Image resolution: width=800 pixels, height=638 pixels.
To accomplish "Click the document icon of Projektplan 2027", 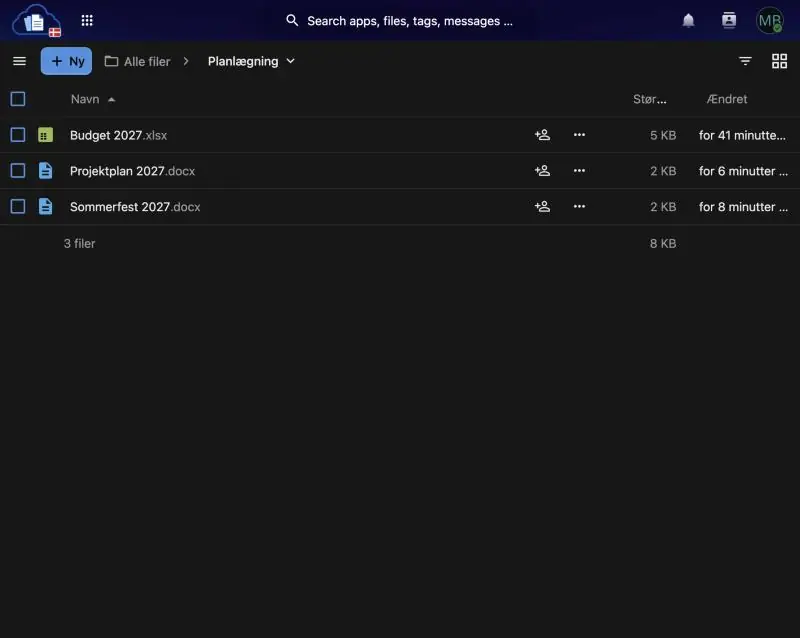I will pos(45,170).
